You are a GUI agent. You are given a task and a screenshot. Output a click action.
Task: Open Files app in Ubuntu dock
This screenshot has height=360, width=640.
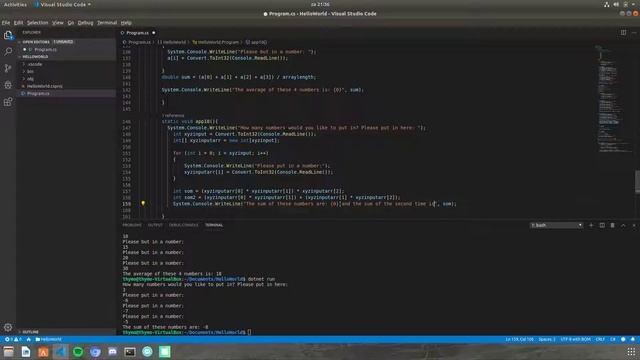coord(9,352)
